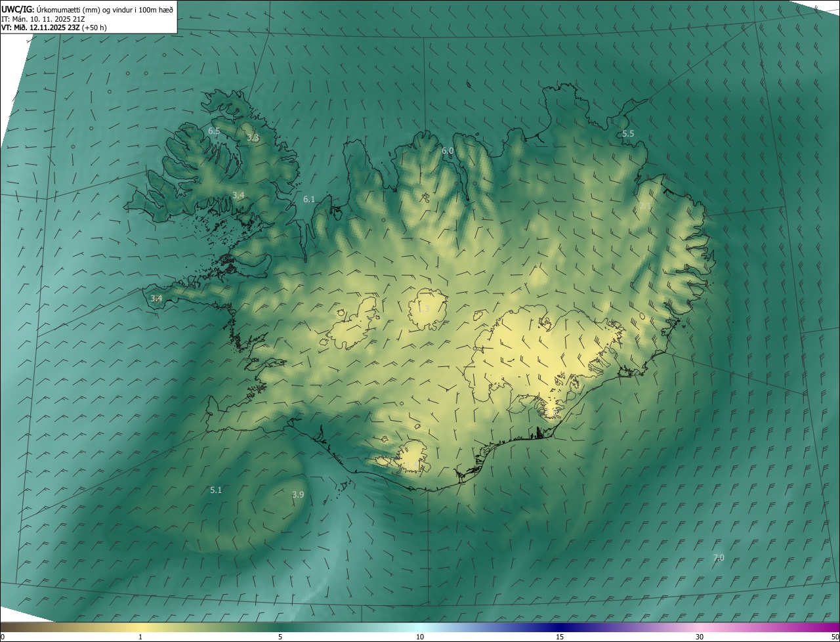
Task: Click the 1.3 value inside the glacier outline
Action: coord(424,309)
